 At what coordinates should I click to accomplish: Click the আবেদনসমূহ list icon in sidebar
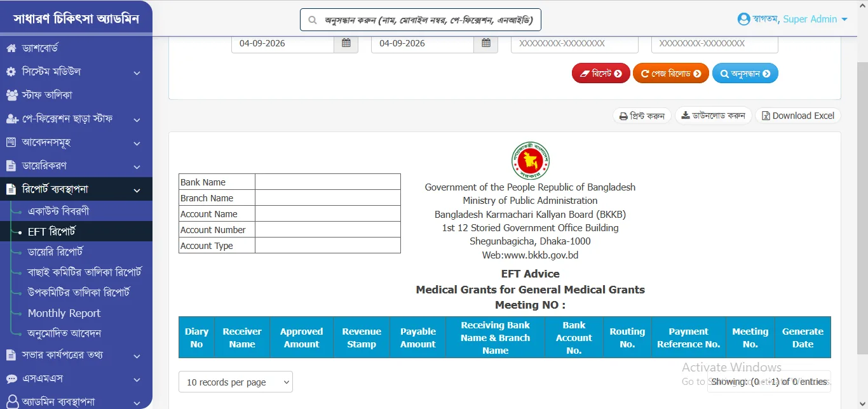11,143
